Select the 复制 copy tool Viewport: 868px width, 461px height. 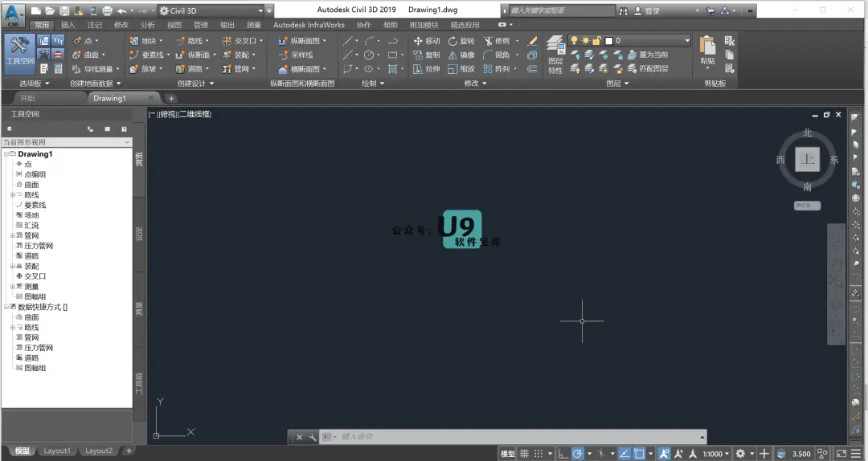pyautogui.click(x=426, y=55)
